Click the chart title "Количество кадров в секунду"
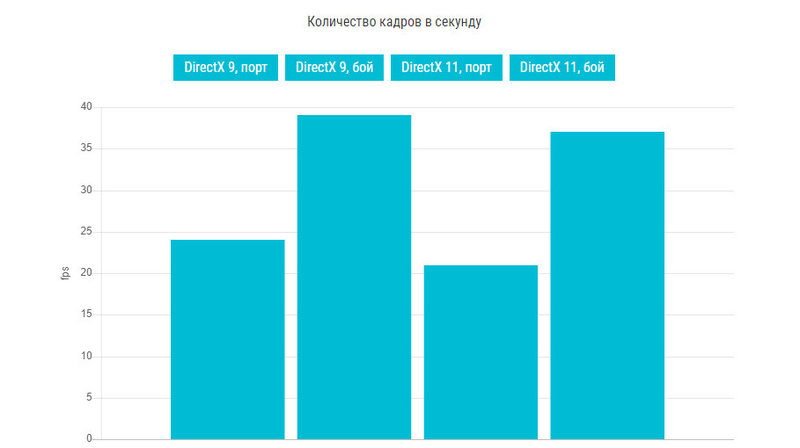The image size is (800, 448). [394, 22]
